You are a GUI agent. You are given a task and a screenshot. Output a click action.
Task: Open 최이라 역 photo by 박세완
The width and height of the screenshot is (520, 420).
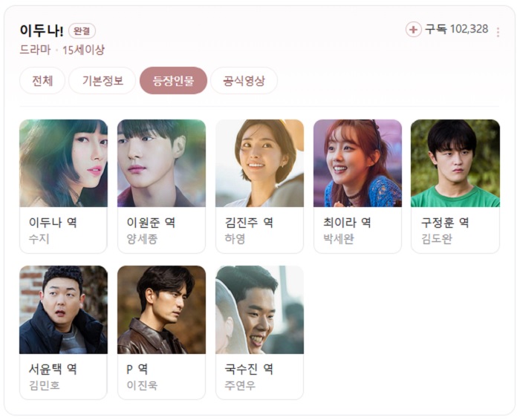coord(357,163)
